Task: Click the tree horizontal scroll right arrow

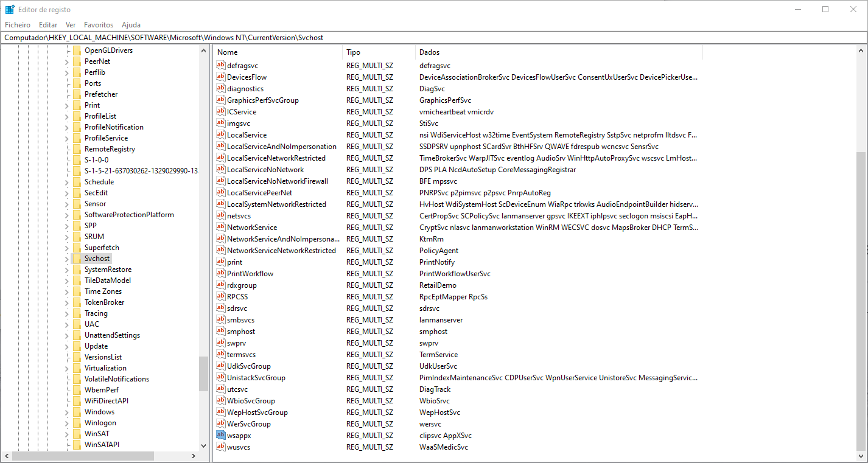Action: click(194, 456)
